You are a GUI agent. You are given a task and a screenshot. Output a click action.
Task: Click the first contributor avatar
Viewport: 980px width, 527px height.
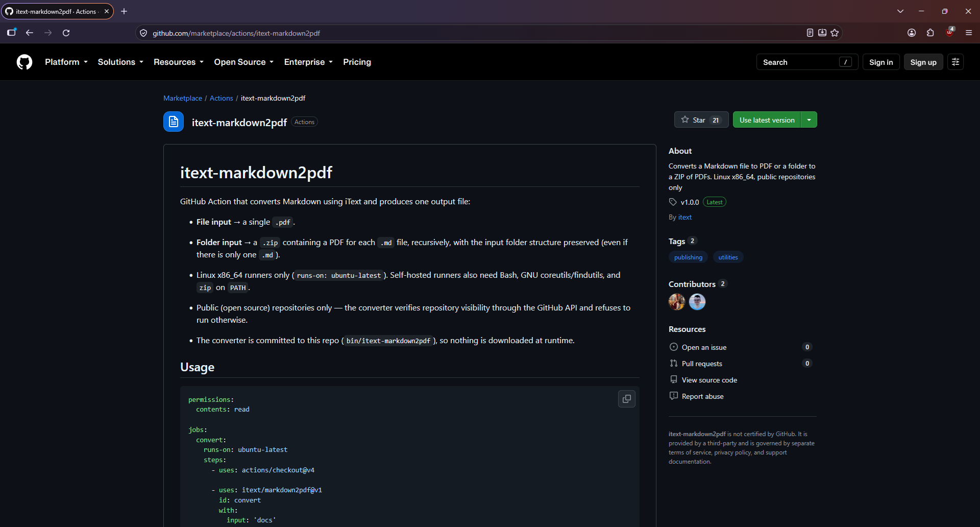(677, 302)
